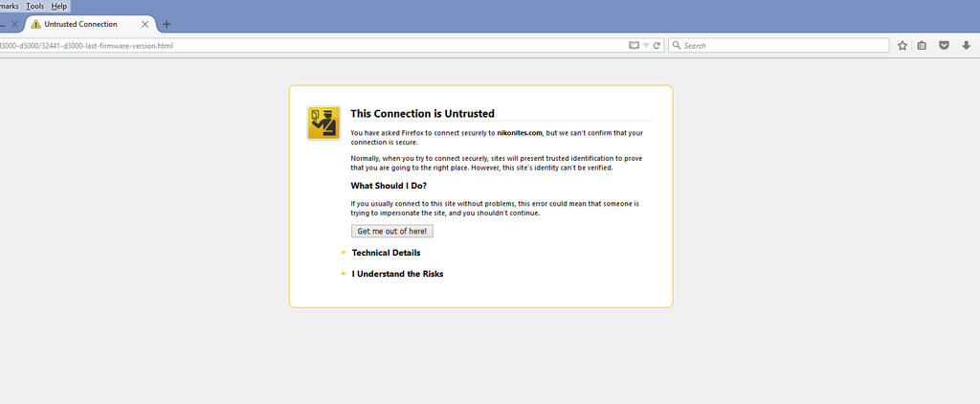Viewport: 980px width, 404px height.
Task: Click the Search input field
Action: click(779, 46)
